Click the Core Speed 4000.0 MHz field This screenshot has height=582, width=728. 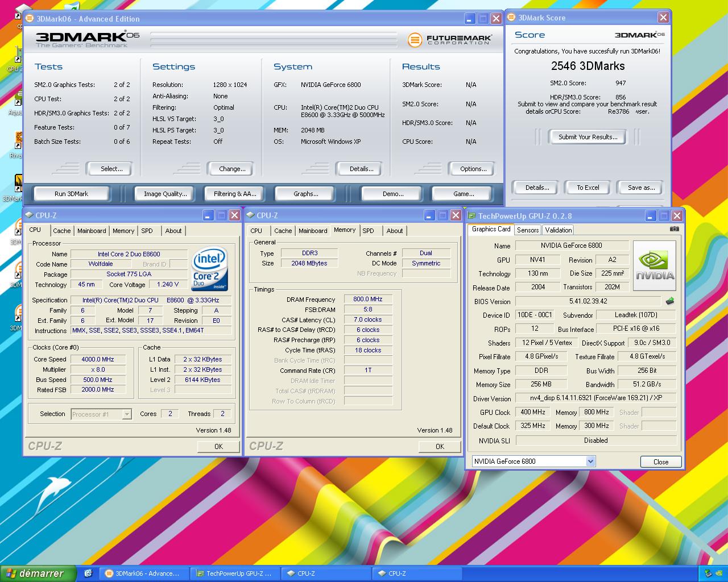pos(98,359)
